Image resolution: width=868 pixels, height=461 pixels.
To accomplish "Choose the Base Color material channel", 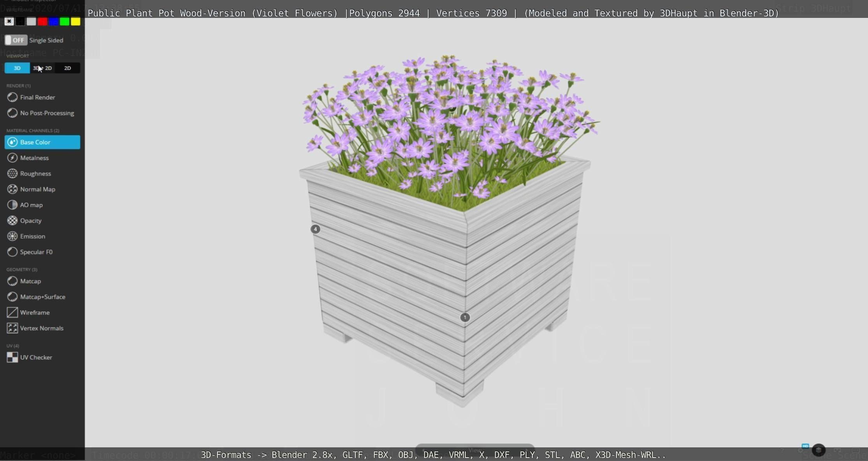I will tap(42, 142).
